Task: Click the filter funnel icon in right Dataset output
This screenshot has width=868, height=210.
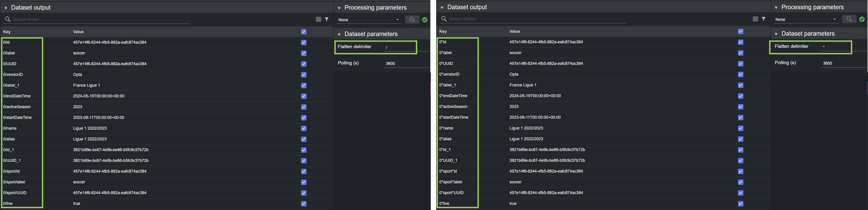Action: coord(764,19)
